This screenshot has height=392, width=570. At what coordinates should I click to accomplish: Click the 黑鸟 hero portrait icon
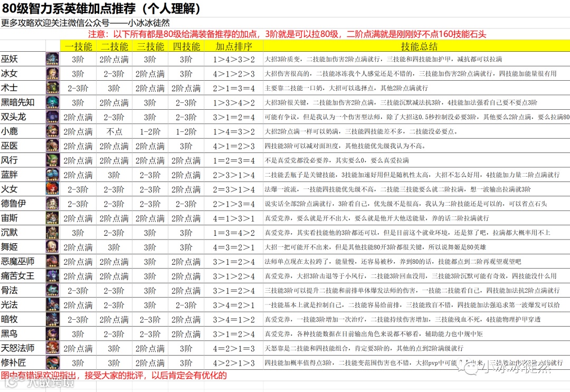coord(52,333)
